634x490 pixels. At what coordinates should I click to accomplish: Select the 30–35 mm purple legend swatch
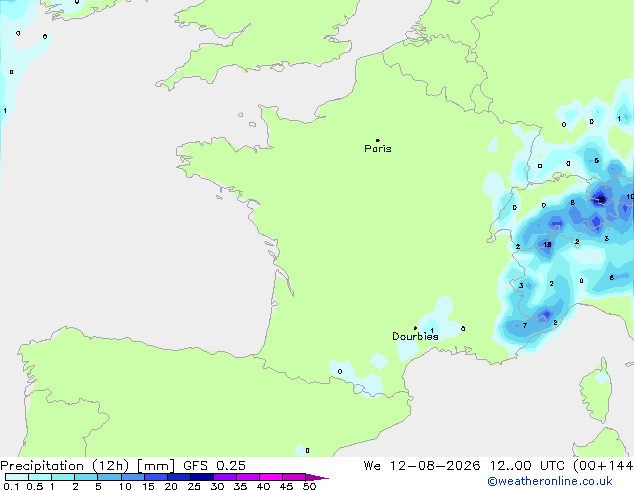click(x=225, y=477)
